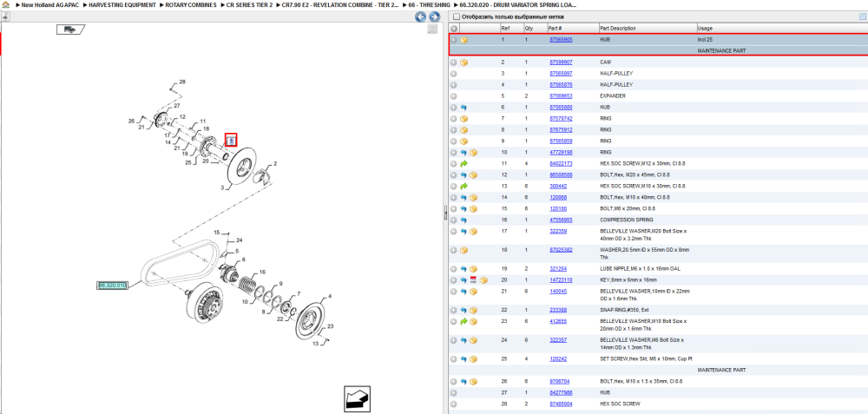Open part number 87565905 link
Viewport: 868px width, 414px height.
point(561,40)
